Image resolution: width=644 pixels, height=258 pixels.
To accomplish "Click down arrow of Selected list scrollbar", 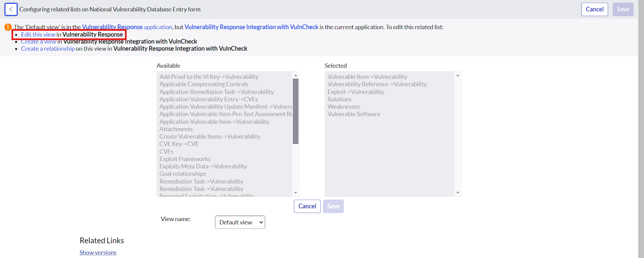I will coord(458,193).
